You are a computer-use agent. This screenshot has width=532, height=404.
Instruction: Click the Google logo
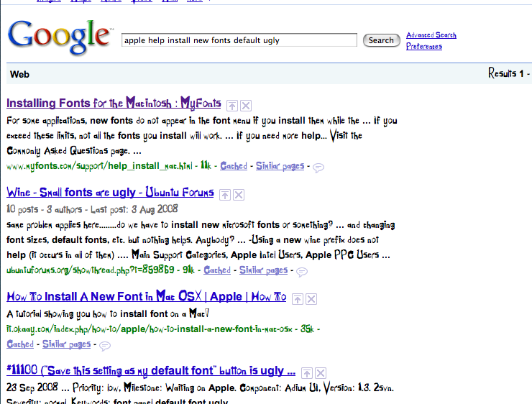point(60,37)
